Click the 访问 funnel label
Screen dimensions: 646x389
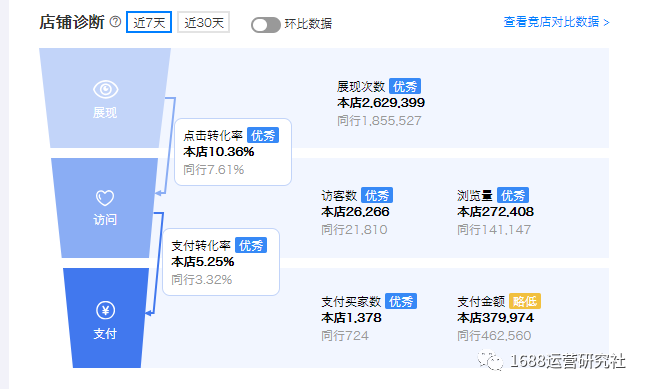[x=105, y=220]
